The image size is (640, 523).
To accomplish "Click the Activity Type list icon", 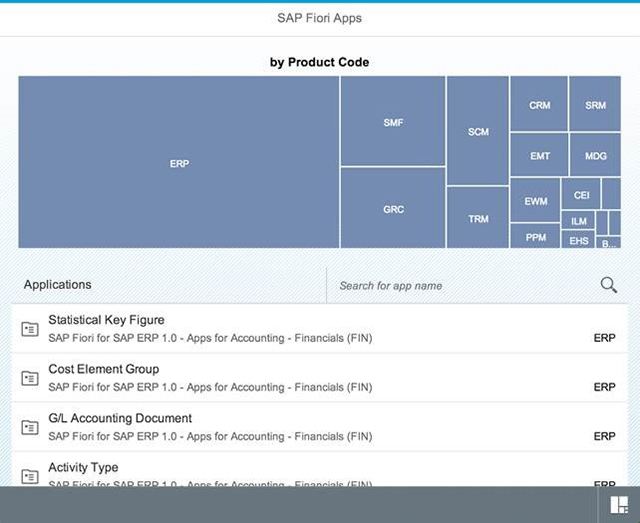I will [x=30, y=476].
